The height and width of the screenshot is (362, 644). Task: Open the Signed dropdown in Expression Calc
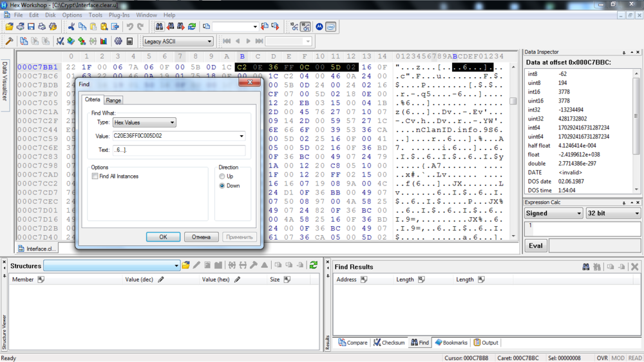tap(553, 213)
